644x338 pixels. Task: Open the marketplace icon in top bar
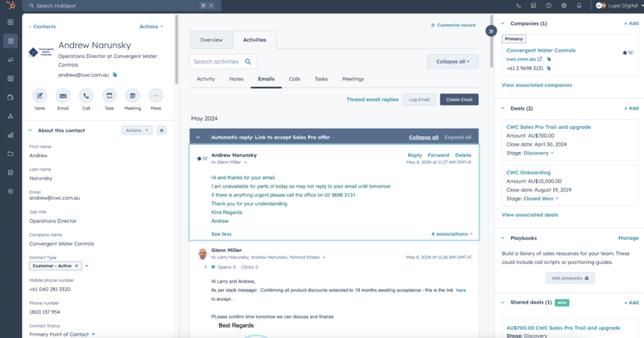tap(534, 6)
